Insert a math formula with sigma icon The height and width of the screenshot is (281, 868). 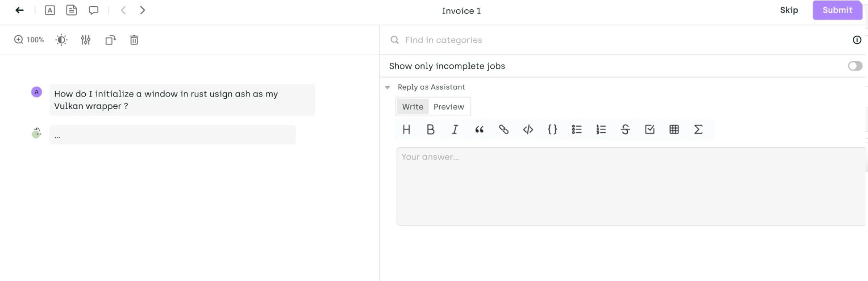tap(698, 129)
